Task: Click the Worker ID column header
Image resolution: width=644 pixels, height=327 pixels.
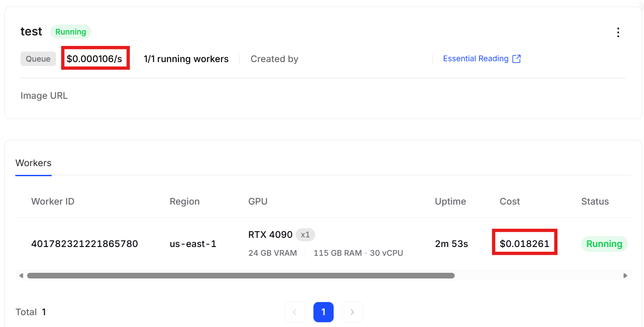Action: [52, 202]
